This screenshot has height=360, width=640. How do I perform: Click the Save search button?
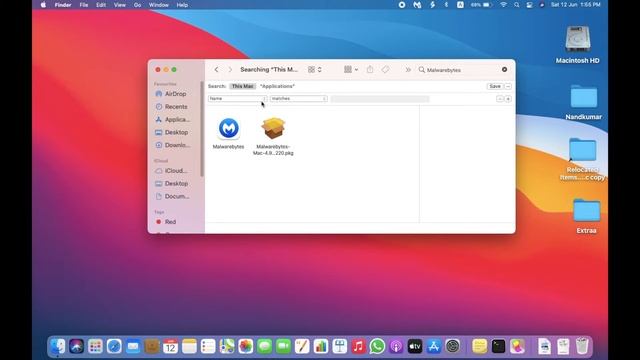point(495,86)
